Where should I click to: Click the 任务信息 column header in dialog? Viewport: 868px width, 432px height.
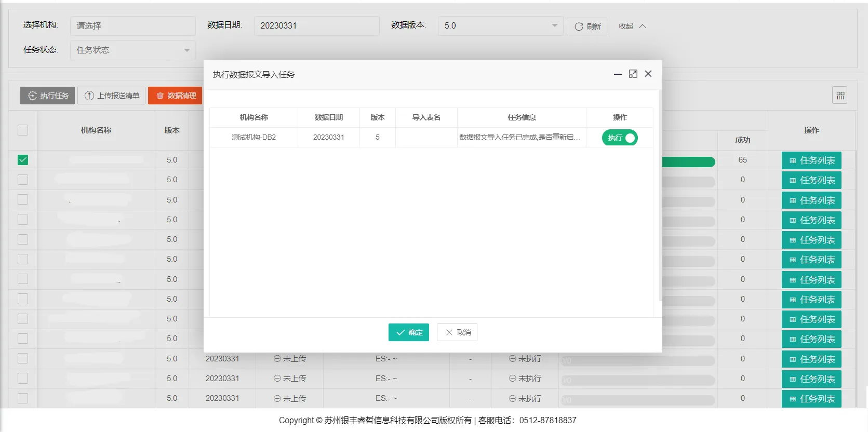point(522,117)
